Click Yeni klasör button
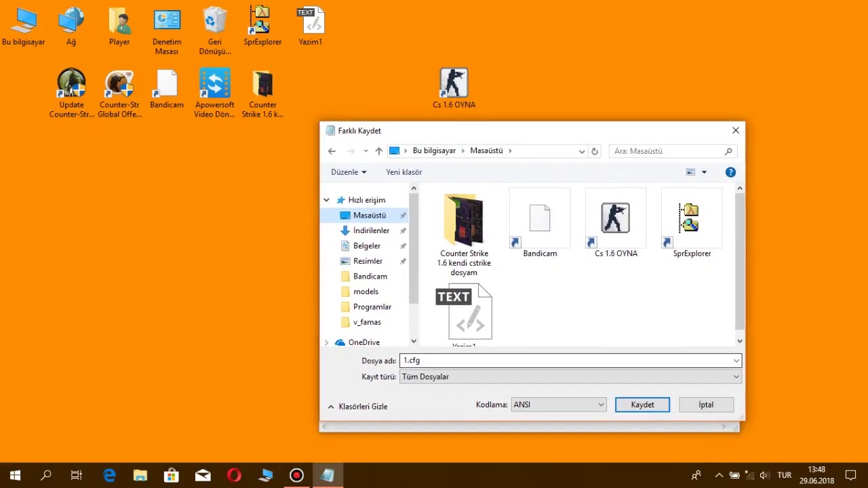 pos(404,172)
